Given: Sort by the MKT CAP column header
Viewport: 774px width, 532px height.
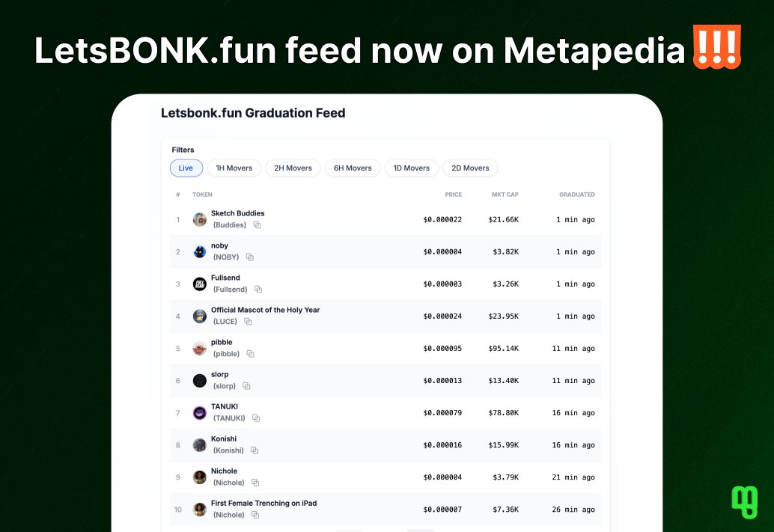Looking at the screenshot, I should point(505,194).
